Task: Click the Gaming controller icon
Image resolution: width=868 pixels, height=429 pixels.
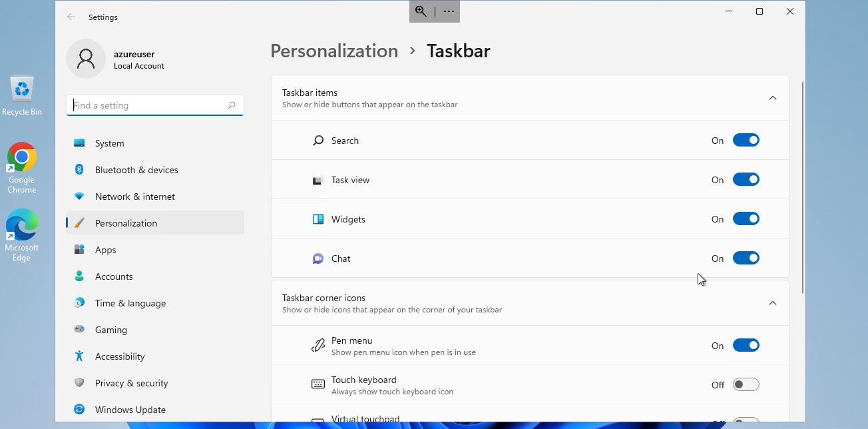Action: pyautogui.click(x=79, y=330)
